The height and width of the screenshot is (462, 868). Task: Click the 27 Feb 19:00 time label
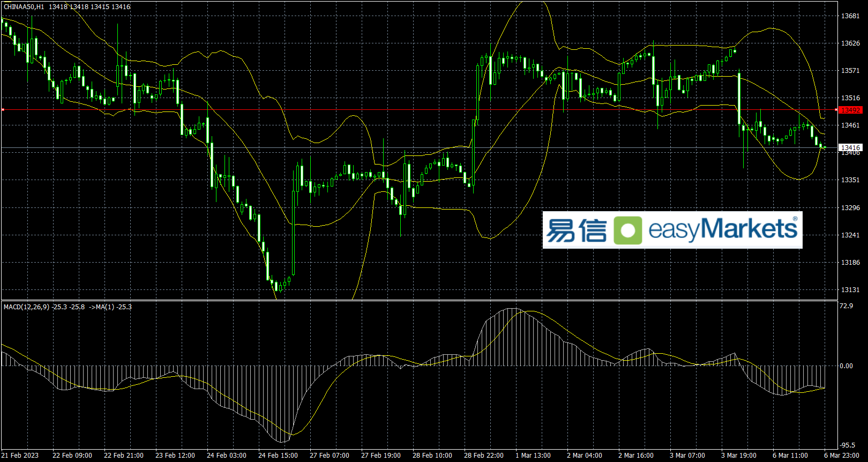381,456
